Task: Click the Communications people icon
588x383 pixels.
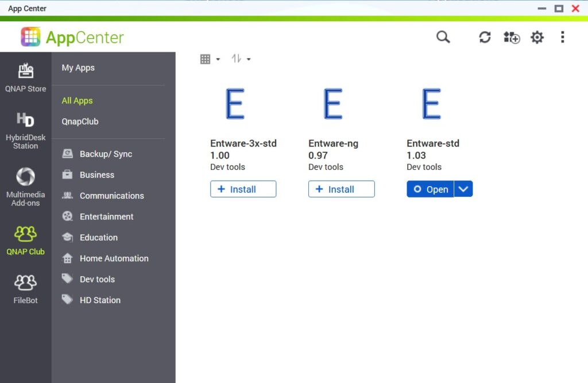Action: (x=68, y=195)
